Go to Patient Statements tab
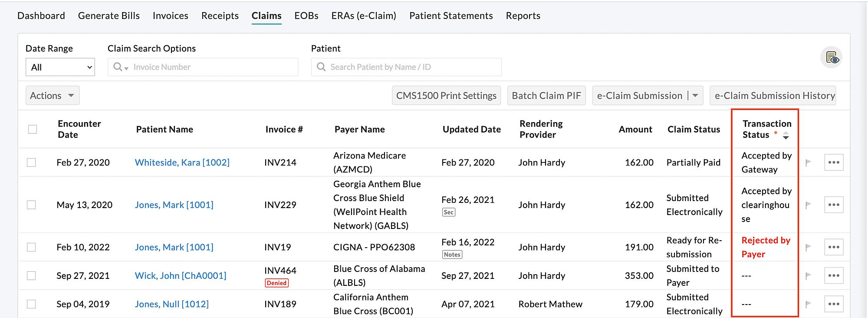Screen dimensions: 868x318 click(x=450, y=16)
